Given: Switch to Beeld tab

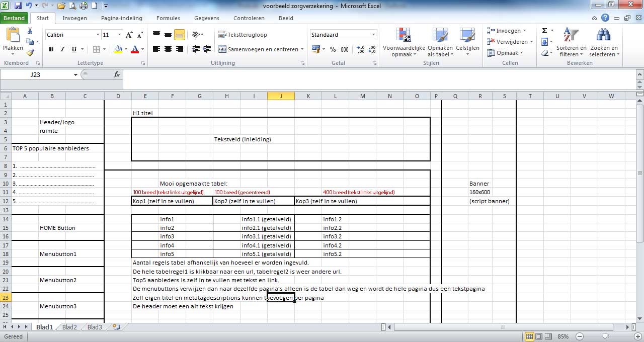Looking at the screenshot, I should point(286,18).
